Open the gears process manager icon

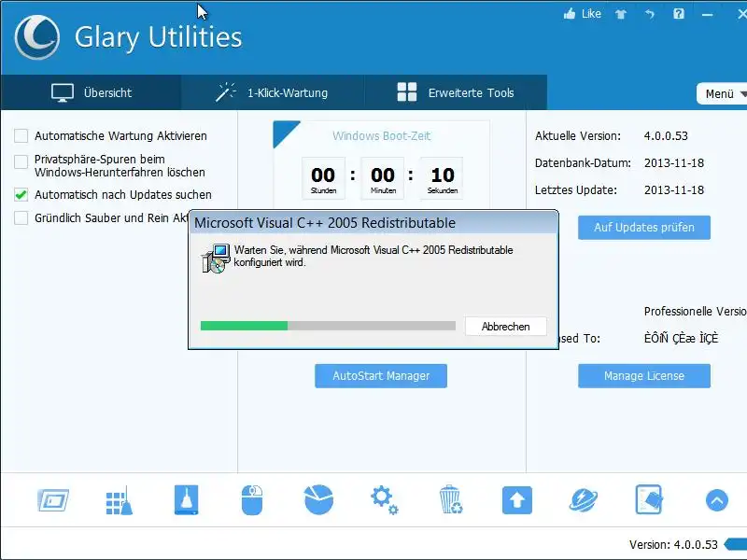385,500
